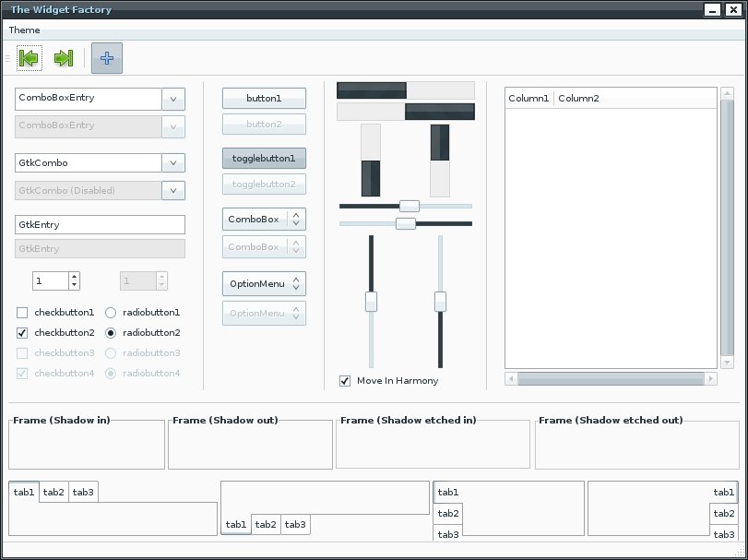This screenshot has height=560, width=748.
Task: Click the disabled ComboBox selector
Action: pyautogui.click(x=264, y=246)
